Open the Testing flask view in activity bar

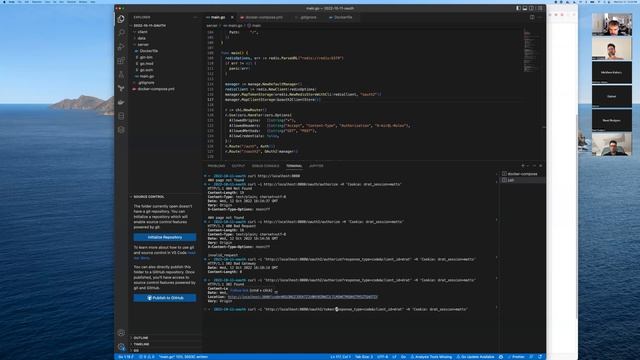(121, 75)
